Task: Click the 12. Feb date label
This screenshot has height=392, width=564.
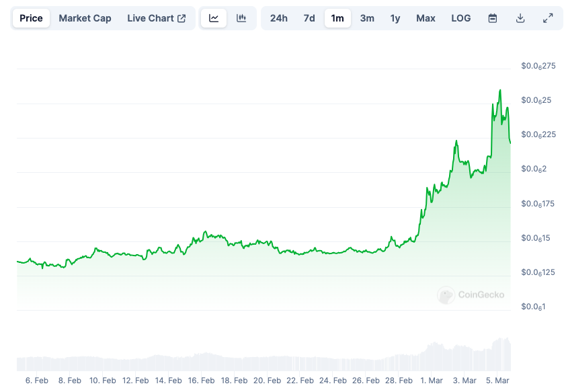Action: pos(135,380)
